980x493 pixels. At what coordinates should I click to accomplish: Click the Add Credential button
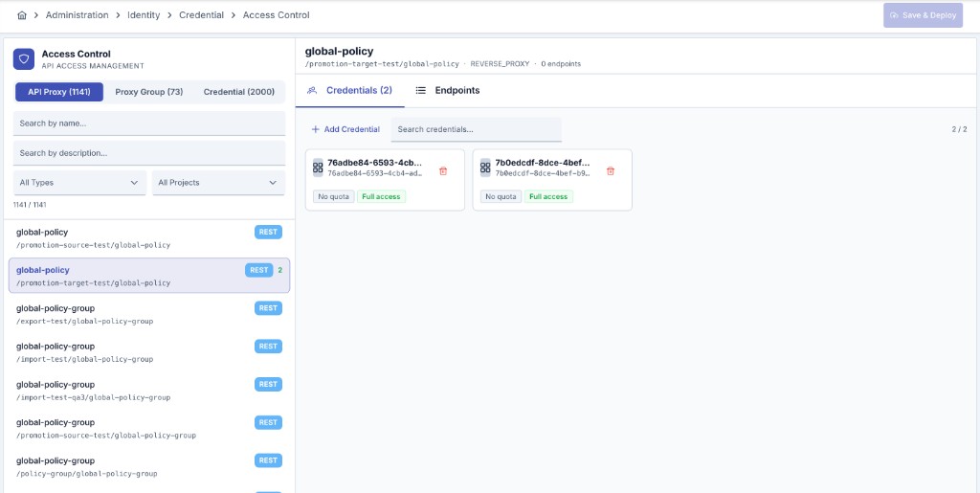[345, 129]
